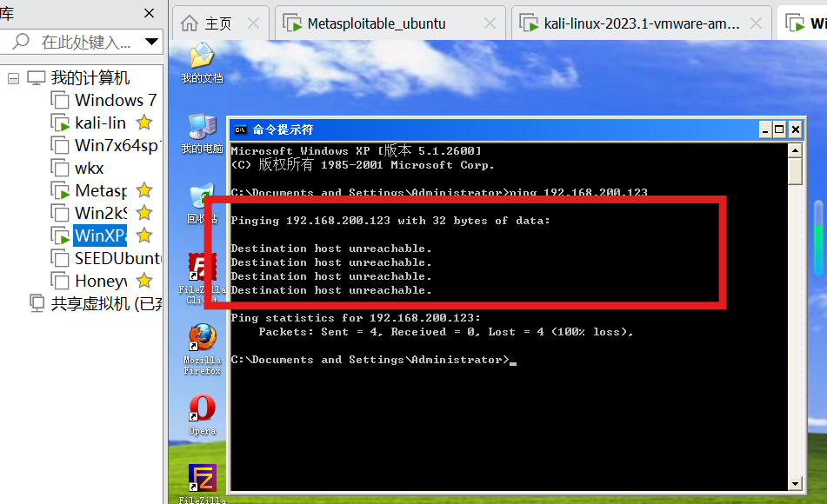Click the 共享虚拟机 shared VMs icon
The width and height of the screenshot is (827, 504).
37,303
